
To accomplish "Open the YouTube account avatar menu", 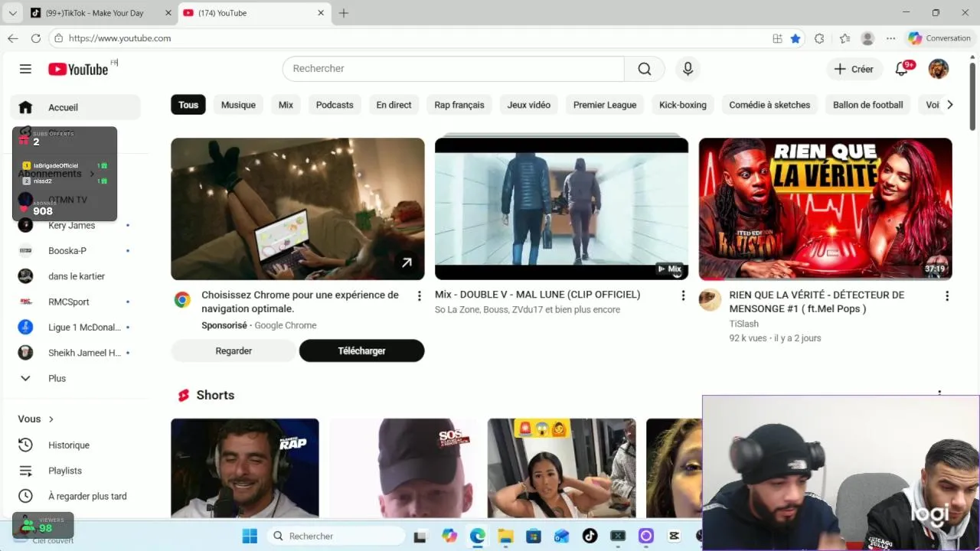I will [938, 69].
